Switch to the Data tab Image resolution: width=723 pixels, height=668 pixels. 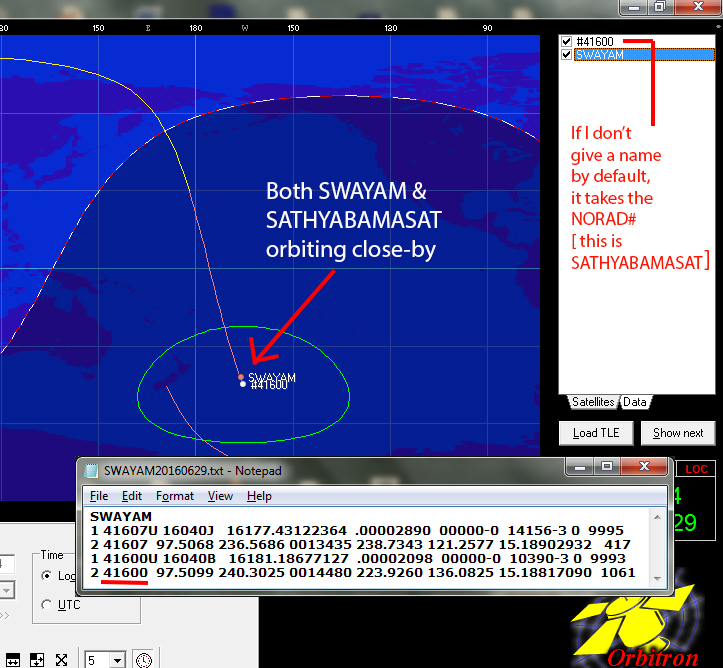635,402
